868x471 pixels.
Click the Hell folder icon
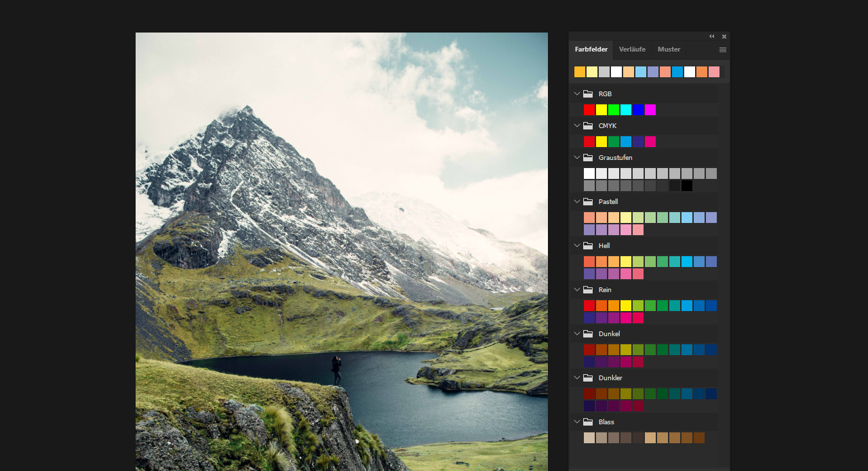(588, 246)
